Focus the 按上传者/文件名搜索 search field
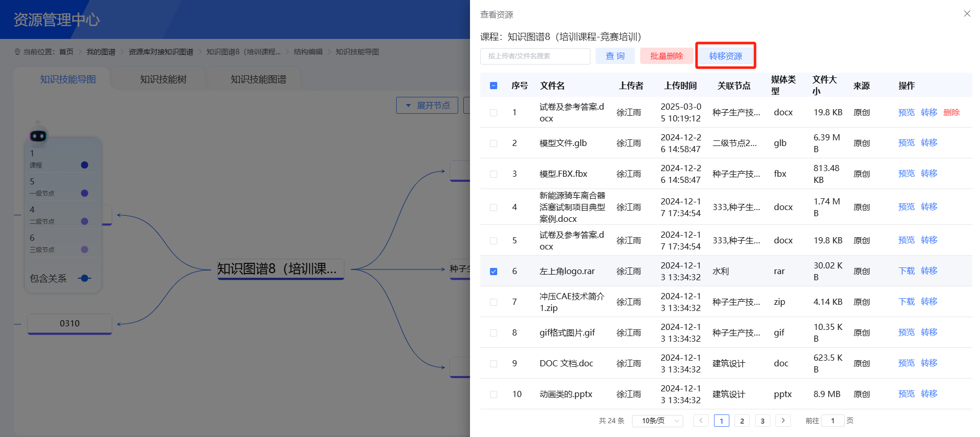This screenshot has width=980, height=437. [x=535, y=56]
